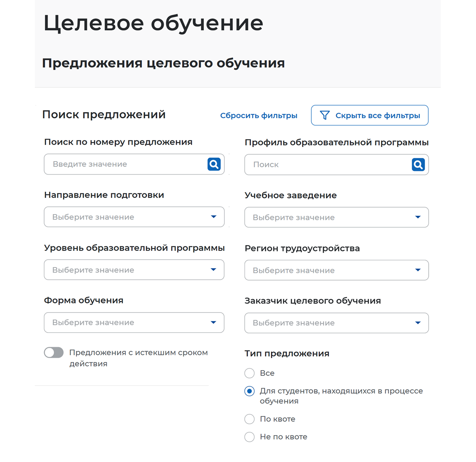Viewport: 476px width, 462px height.
Task: Focus the 'Введите значение' input field
Action: (134, 164)
